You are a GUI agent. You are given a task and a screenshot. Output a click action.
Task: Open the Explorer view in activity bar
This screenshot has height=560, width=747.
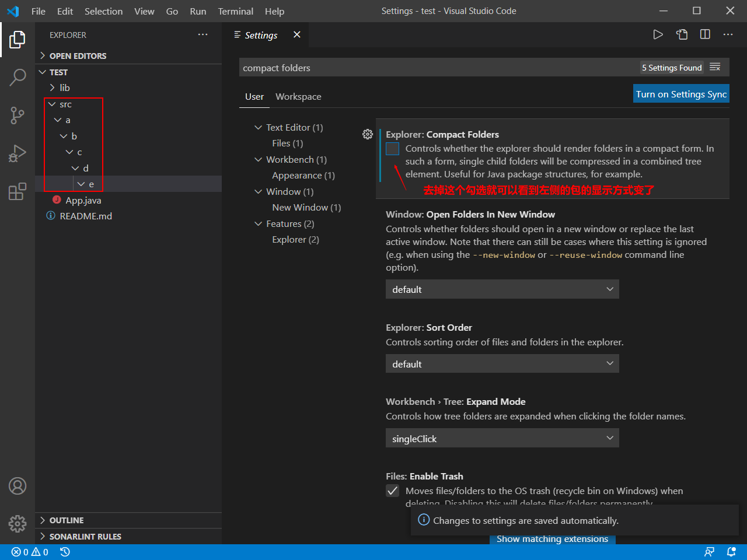(18, 40)
